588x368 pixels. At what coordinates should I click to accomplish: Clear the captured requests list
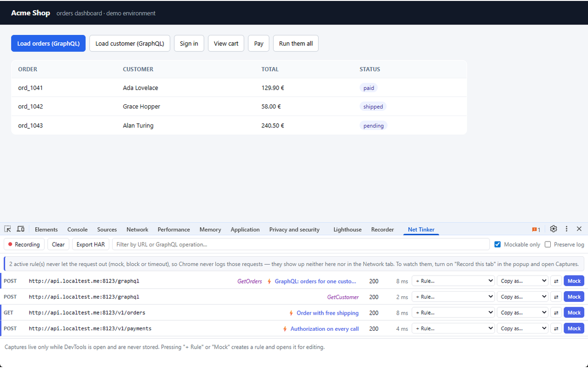58,244
